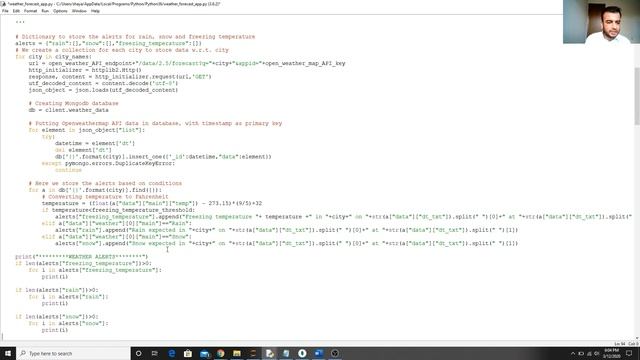This screenshot has width=640, height=360.
Task: Switch to Google Chrome on the taskbar
Action: coord(221,353)
